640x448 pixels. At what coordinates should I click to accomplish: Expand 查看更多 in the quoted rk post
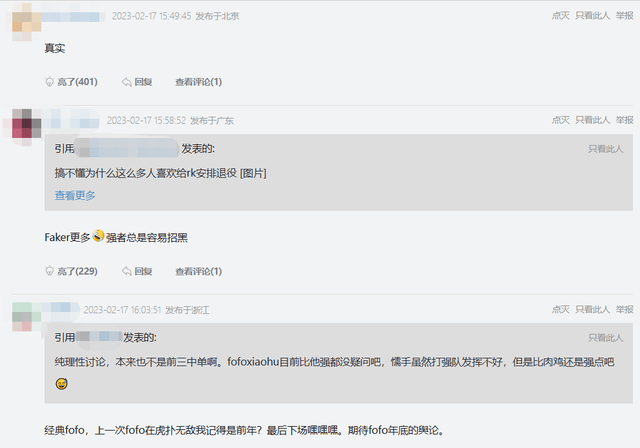[x=75, y=196]
